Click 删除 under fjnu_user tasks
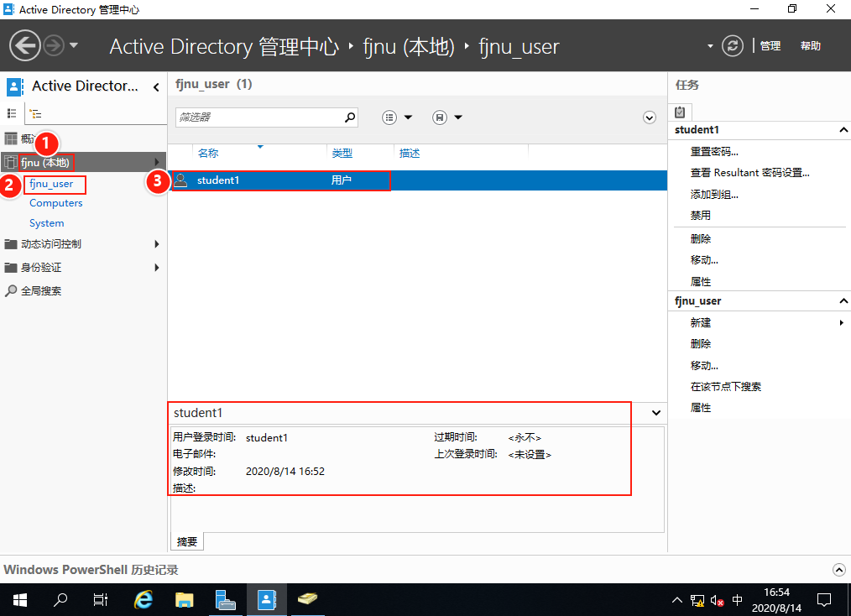Image resolution: width=851 pixels, height=616 pixels. [x=700, y=343]
